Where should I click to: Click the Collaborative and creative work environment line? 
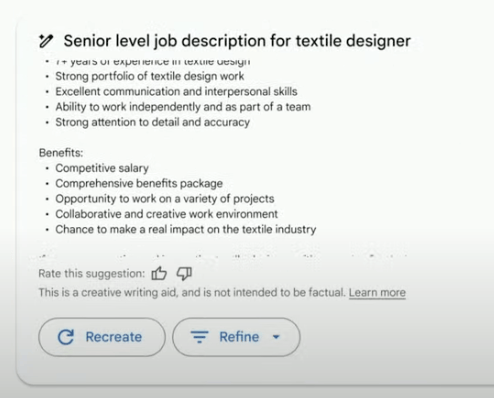pyautogui.click(x=167, y=214)
